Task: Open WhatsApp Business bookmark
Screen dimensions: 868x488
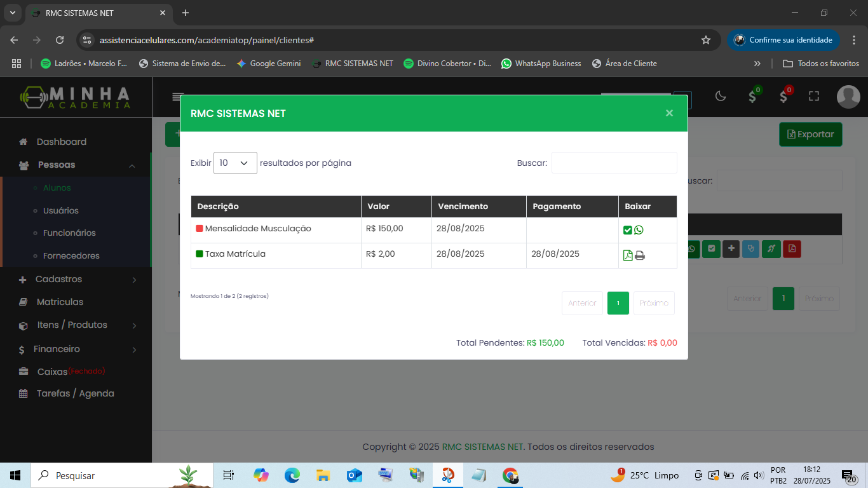Action: (541, 64)
